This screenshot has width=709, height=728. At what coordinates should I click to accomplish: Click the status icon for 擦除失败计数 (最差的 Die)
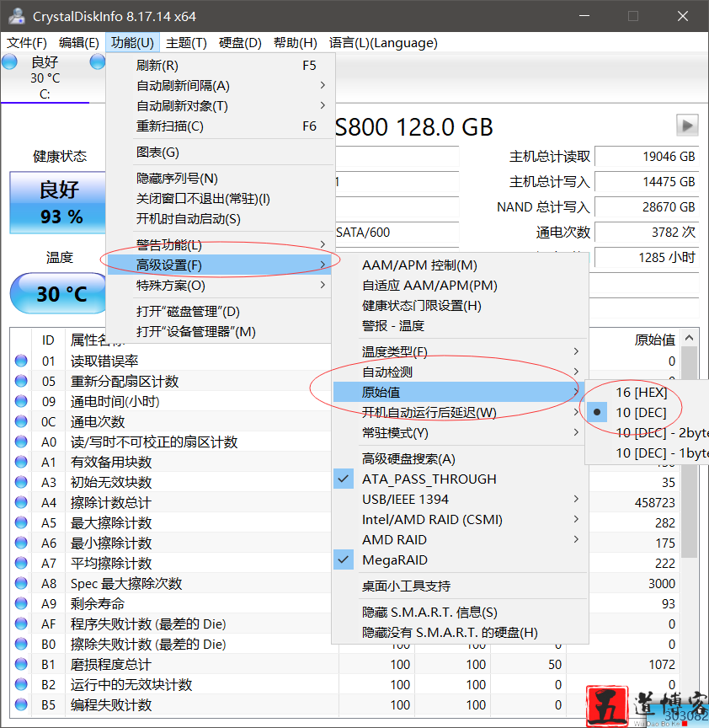tap(21, 644)
